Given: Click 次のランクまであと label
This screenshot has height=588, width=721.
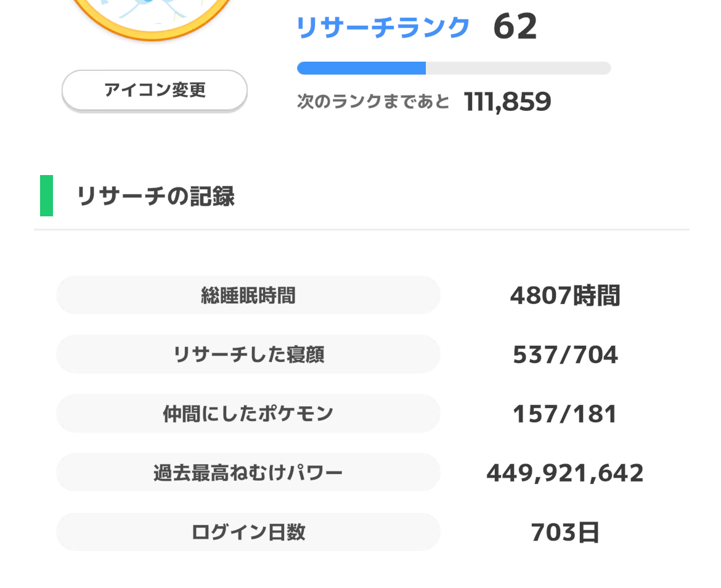Looking at the screenshot, I should (x=373, y=101).
